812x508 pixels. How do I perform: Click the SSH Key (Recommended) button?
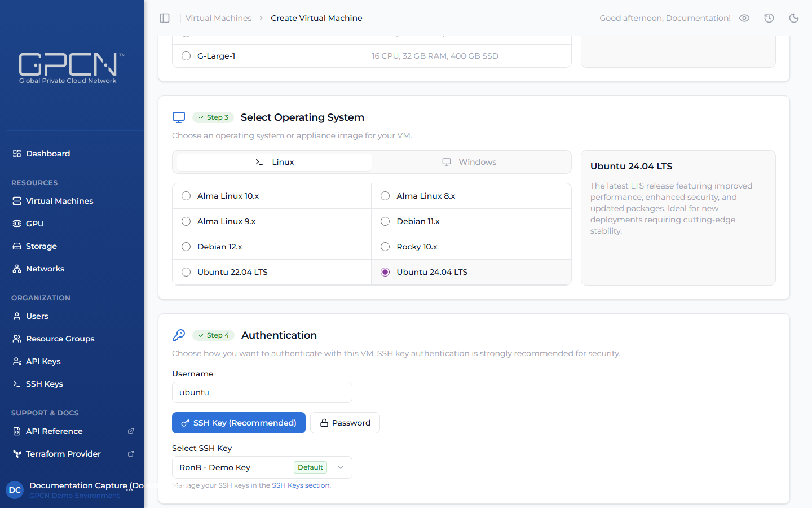click(239, 423)
